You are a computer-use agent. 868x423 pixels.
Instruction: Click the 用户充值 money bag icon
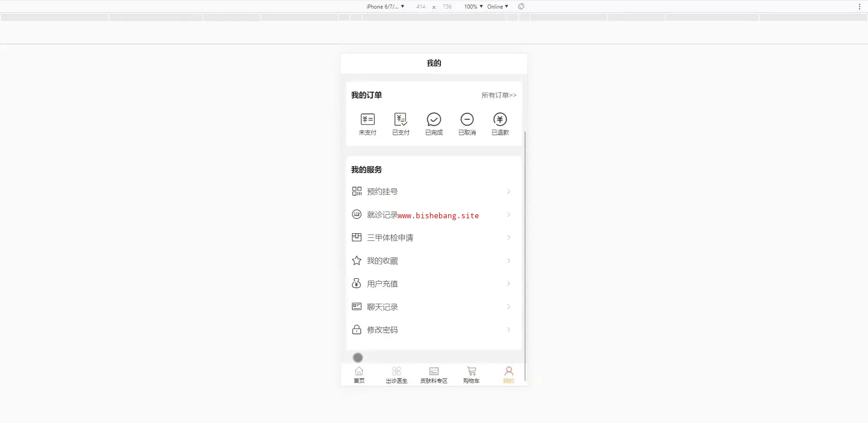click(x=357, y=283)
